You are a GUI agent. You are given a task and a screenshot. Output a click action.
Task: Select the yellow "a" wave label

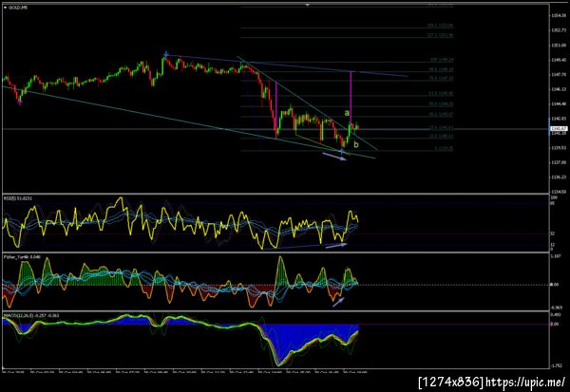click(347, 113)
